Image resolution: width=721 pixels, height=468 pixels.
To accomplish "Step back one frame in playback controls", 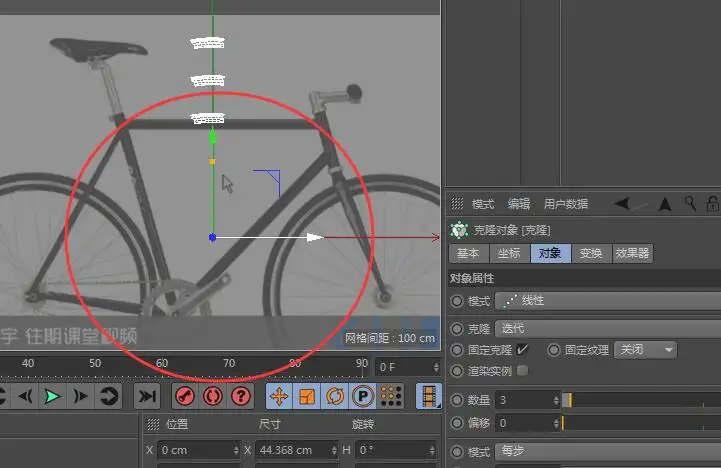I will [x=25, y=396].
